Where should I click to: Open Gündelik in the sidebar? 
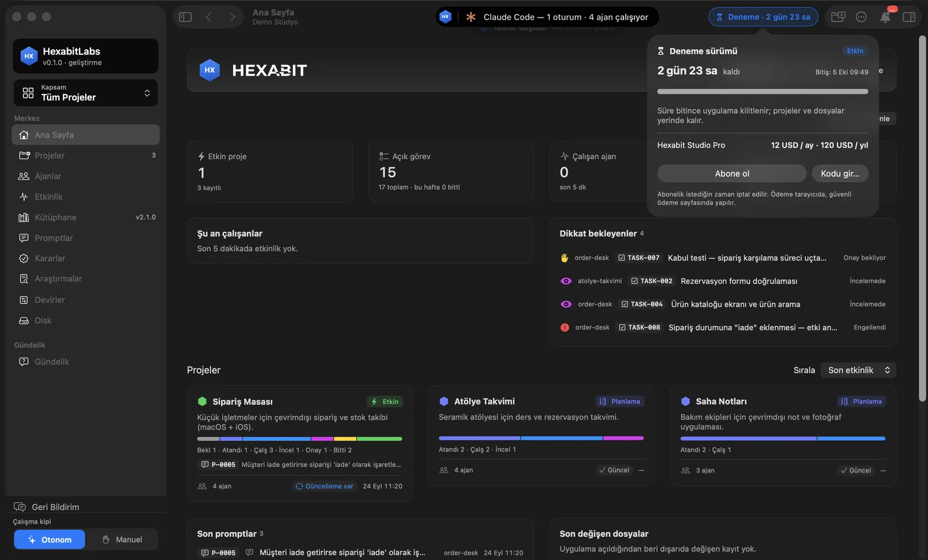click(86, 362)
